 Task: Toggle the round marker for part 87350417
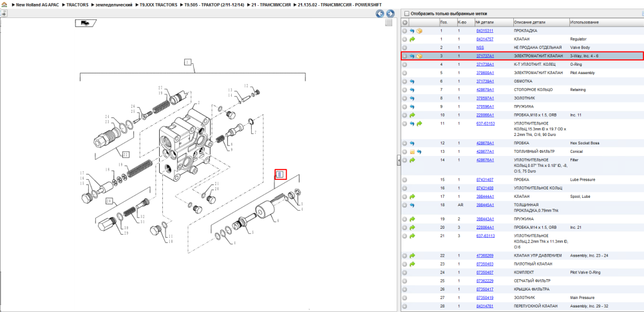click(x=404, y=289)
